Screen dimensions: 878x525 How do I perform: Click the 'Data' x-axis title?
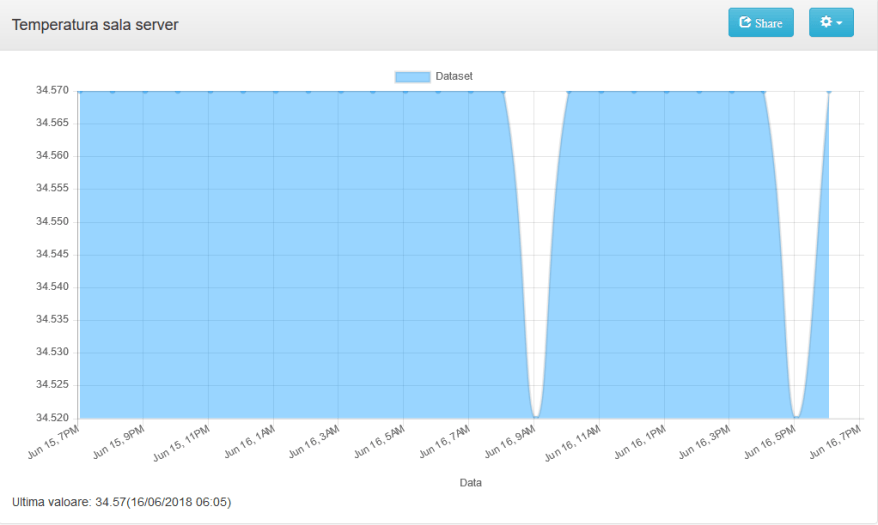(x=470, y=483)
